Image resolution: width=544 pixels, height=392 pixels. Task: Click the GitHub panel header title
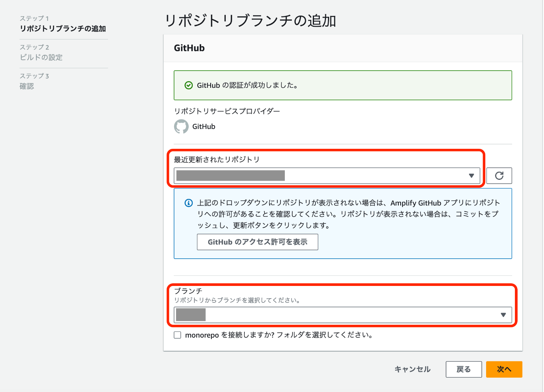[189, 48]
